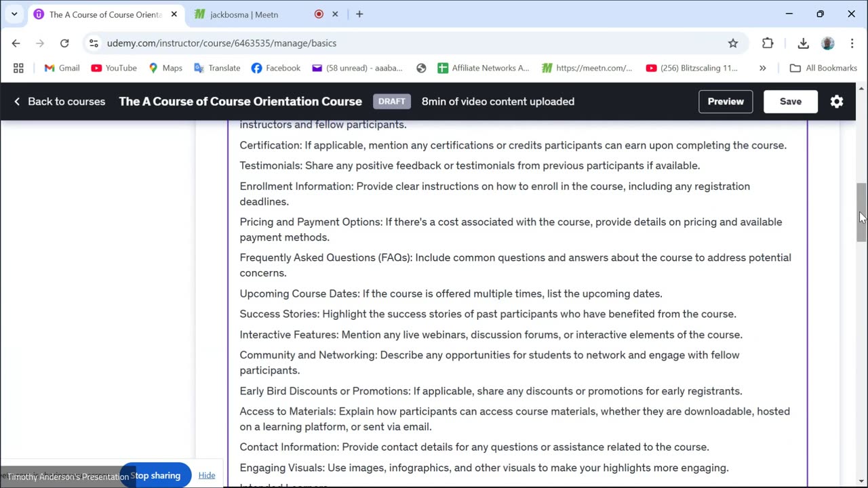
Task: View site information icon in address bar
Action: coord(94,43)
